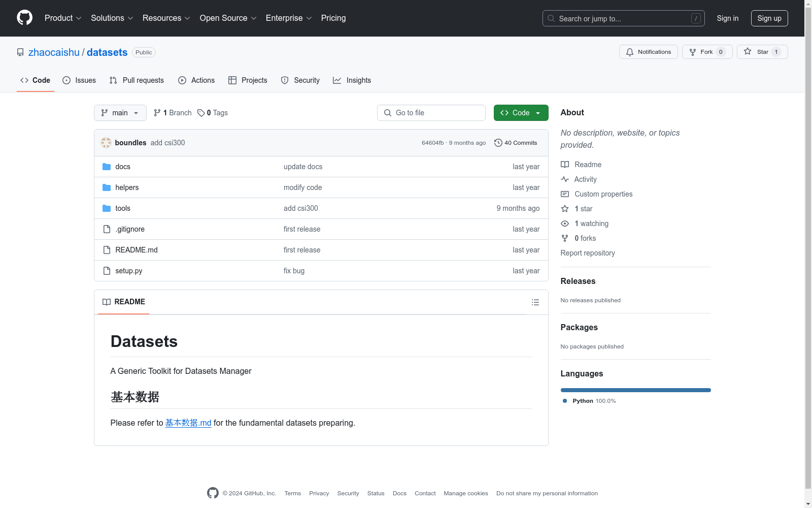The height and width of the screenshot is (508, 812).
Task: Open the docs folder icon
Action: pyautogui.click(x=107, y=167)
